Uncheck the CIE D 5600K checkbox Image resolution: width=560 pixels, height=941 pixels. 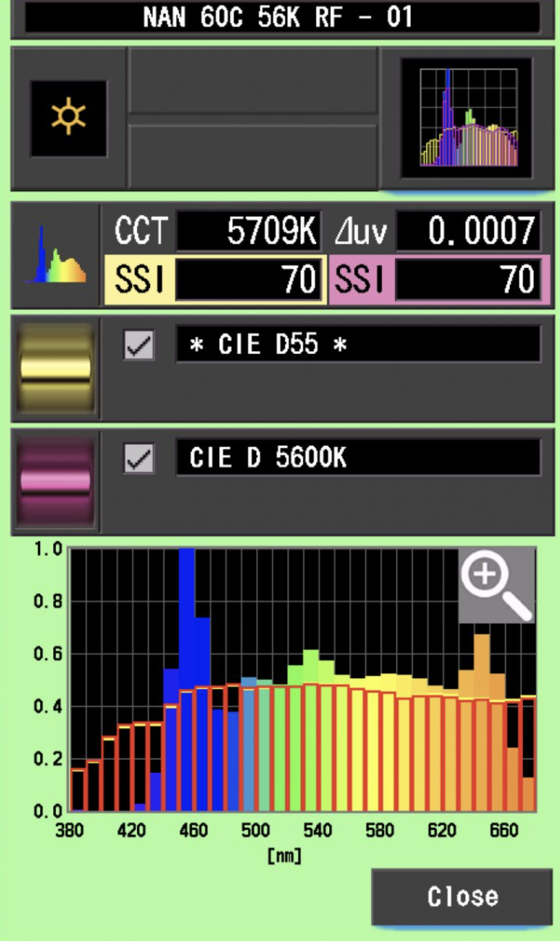139,459
